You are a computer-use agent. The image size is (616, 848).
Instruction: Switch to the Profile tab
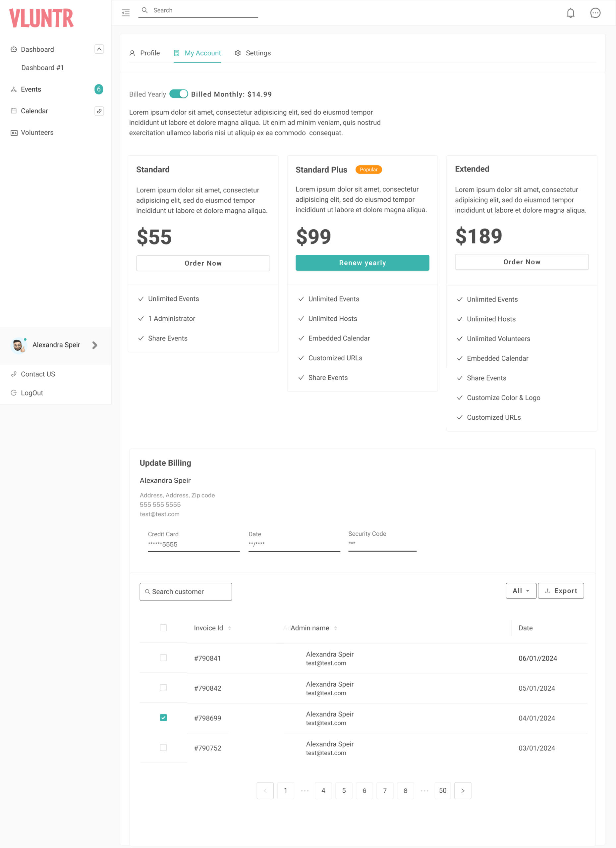coord(144,53)
